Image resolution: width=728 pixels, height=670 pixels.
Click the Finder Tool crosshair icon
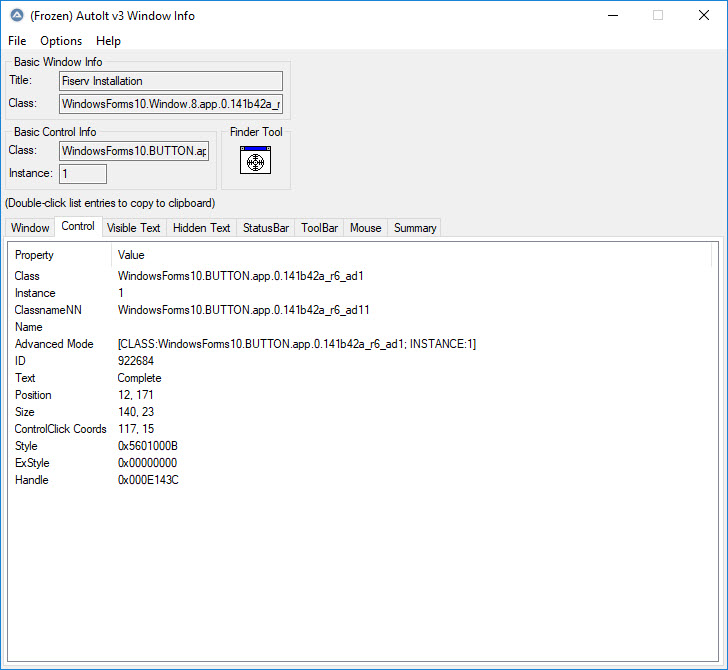(255, 161)
